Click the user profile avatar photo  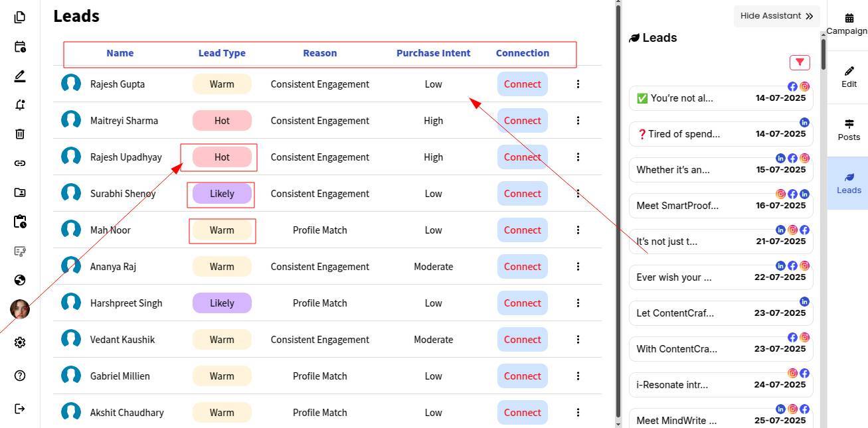point(20,309)
